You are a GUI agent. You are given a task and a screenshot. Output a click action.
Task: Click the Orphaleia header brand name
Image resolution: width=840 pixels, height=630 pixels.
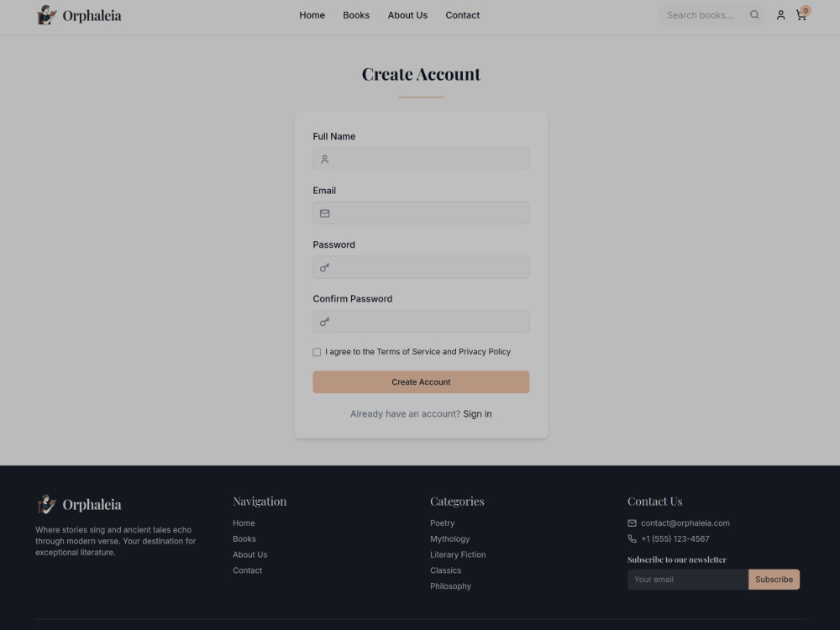point(92,16)
